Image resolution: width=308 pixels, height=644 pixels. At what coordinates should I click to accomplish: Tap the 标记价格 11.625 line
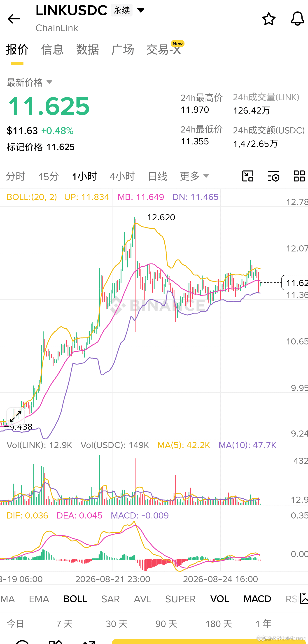tap(40, 147)
